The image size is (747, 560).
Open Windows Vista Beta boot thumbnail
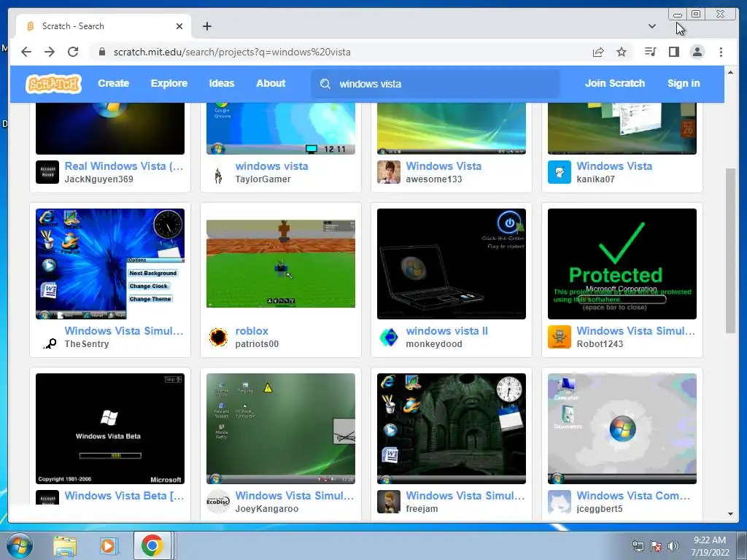[110, 429]
